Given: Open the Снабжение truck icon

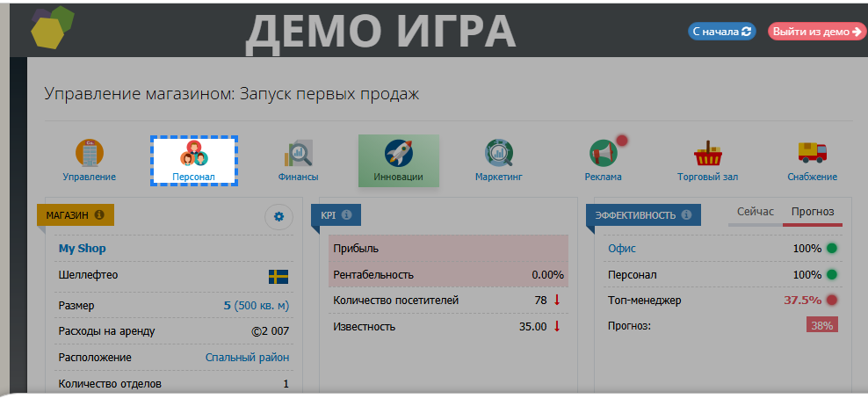Looking at the screenshot, I should (x=812, y=152).
